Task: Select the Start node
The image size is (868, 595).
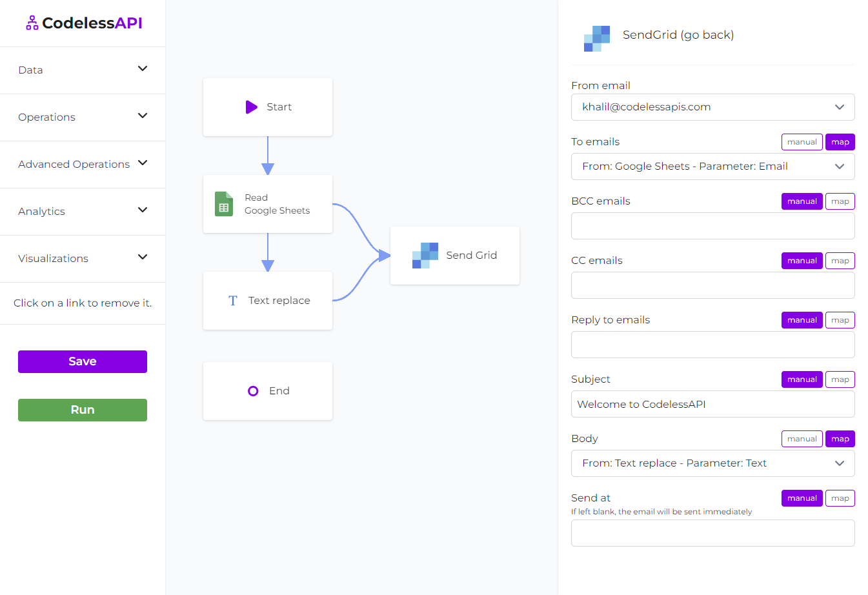Action: click(x=268, y=107)
